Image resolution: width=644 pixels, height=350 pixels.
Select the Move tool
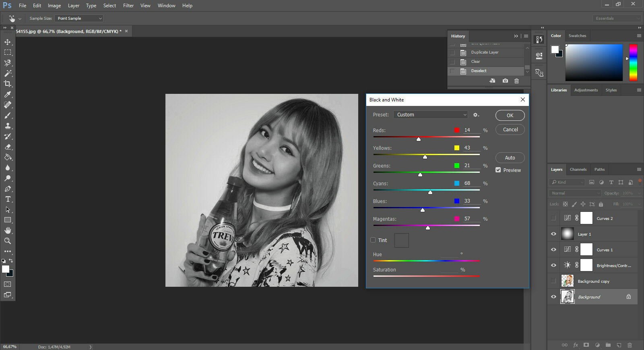tap(8, 42)
